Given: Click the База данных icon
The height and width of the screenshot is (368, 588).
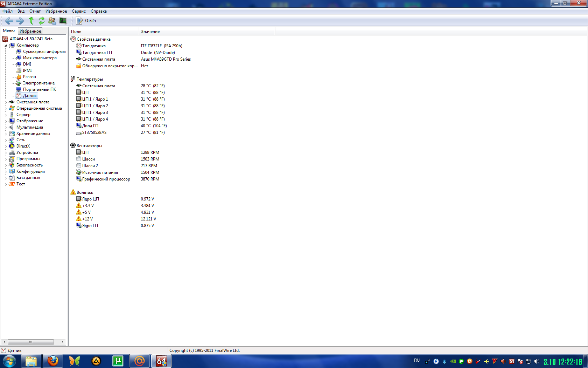Looking at the screenshot, I should pyautogui.click(x=12, y=178).
